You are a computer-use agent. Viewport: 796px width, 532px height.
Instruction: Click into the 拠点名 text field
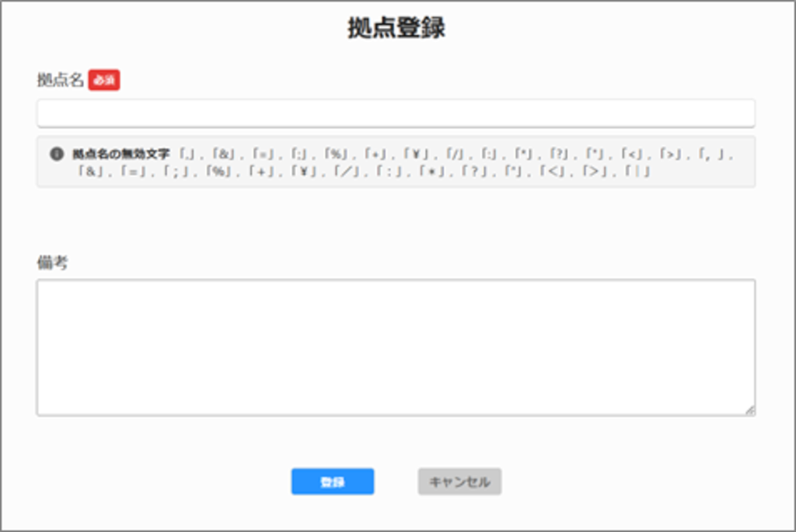point(396,113)
